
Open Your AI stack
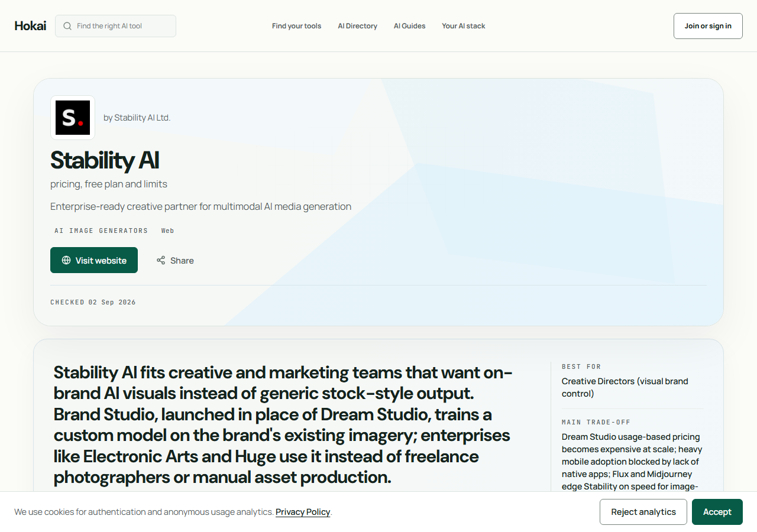pos(463,26)
